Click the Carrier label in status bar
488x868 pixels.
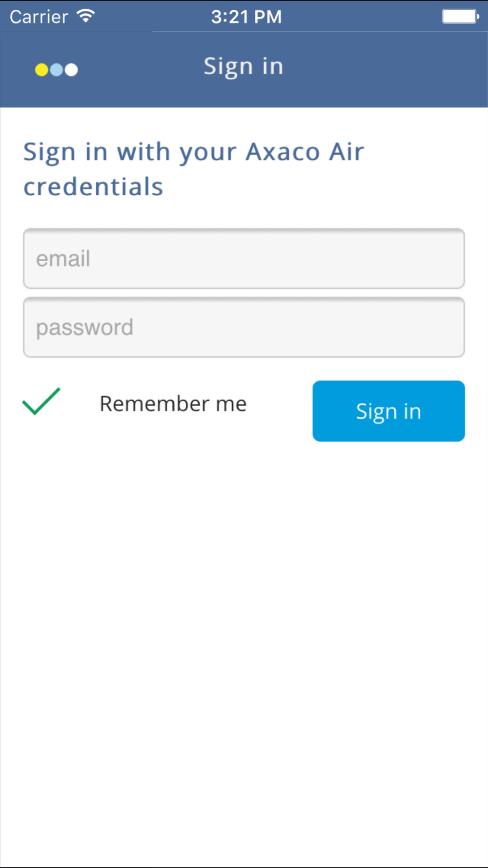click(x=39, y=17)
